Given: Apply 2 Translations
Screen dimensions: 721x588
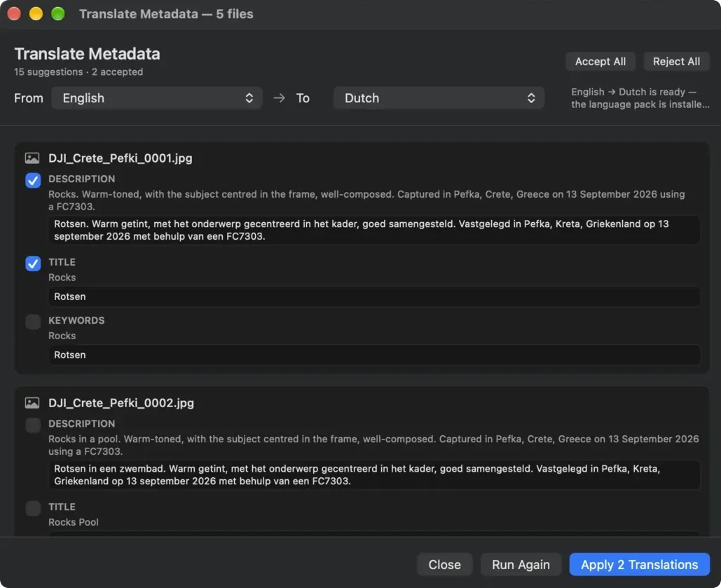Looking at the screenshot, I should (639, 565).
